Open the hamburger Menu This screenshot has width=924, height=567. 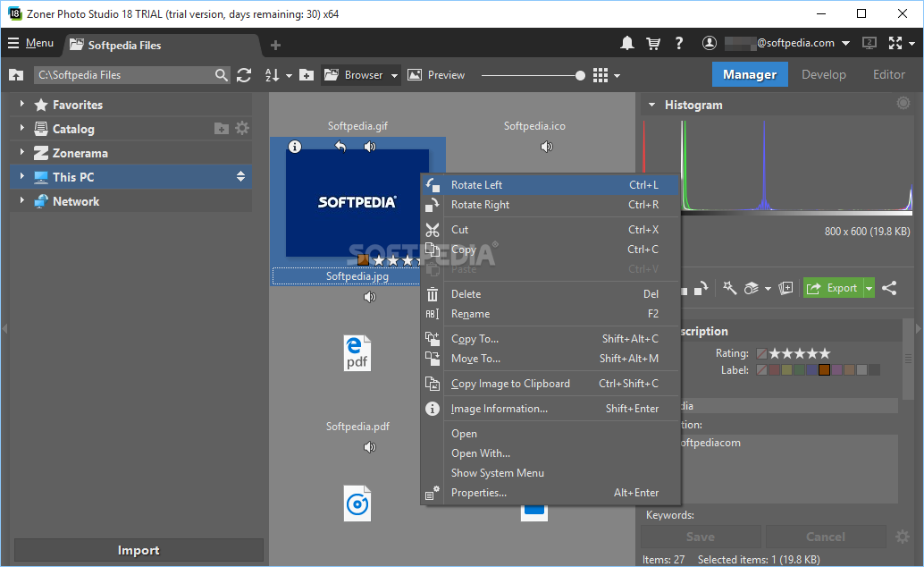30,43
